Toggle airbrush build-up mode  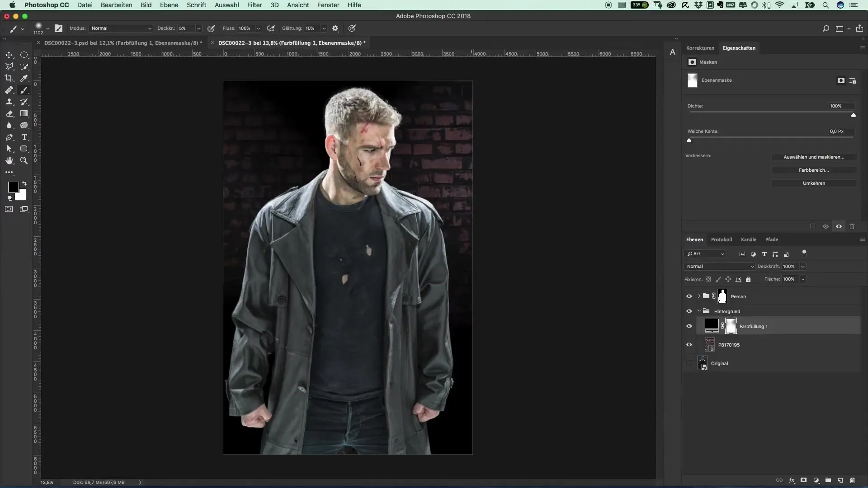click(x=271, y=28)
